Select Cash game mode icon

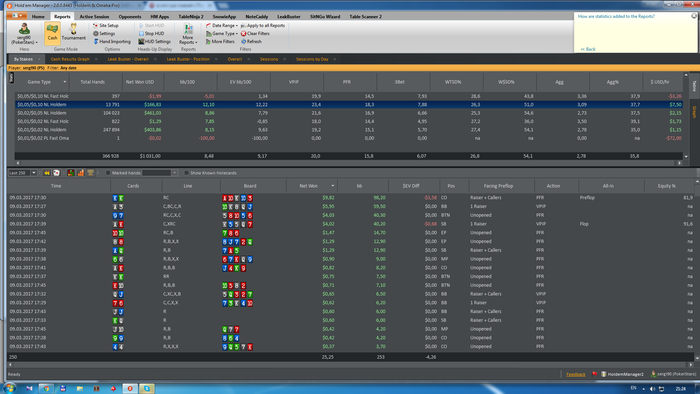tap(52, 33)
